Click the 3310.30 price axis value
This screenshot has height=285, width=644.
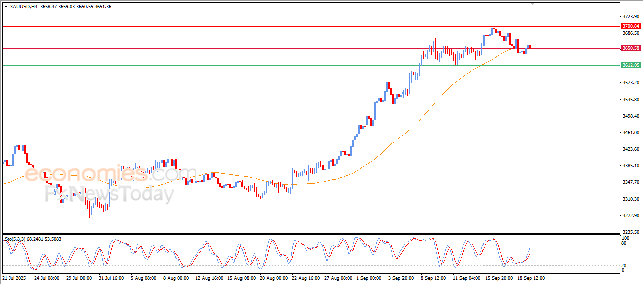tap(631, 199)
